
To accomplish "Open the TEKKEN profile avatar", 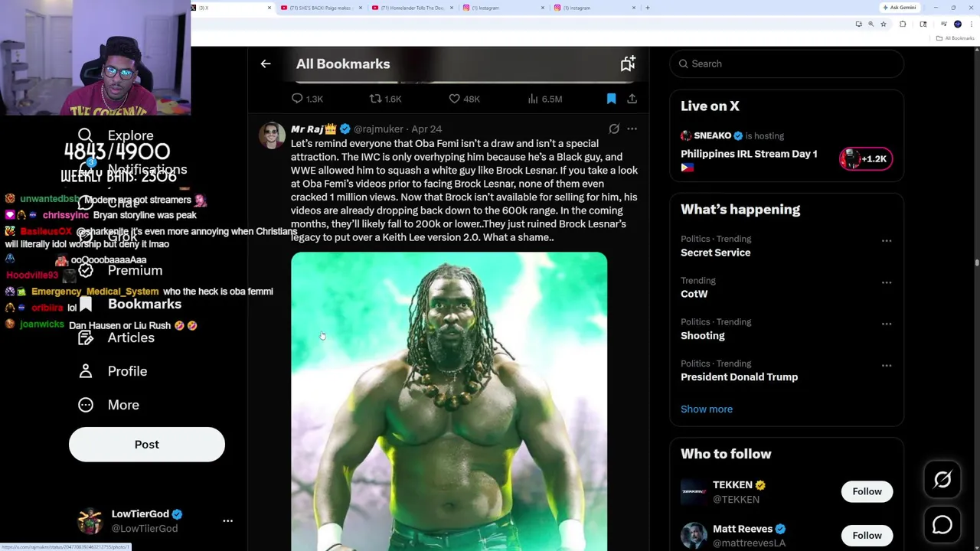I will click(694, 491).
